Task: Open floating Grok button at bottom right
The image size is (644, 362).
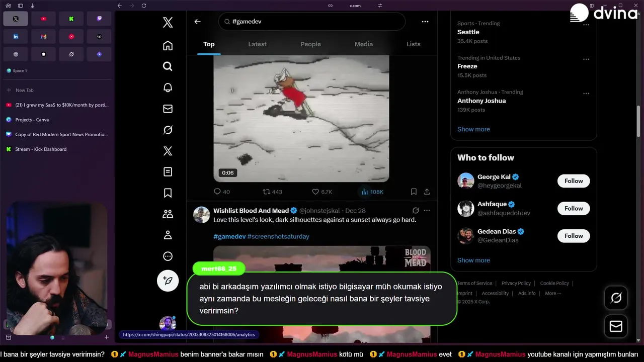Action: (x=616, y=298)
